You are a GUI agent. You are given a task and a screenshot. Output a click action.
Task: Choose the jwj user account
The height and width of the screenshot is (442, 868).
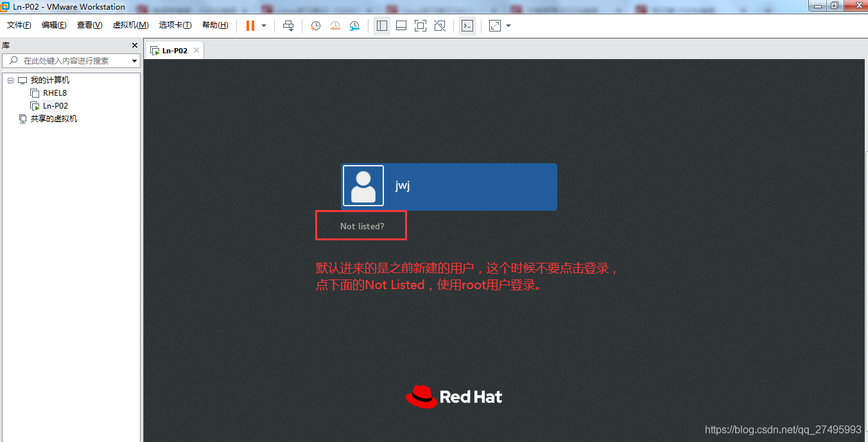coord(449,186)
